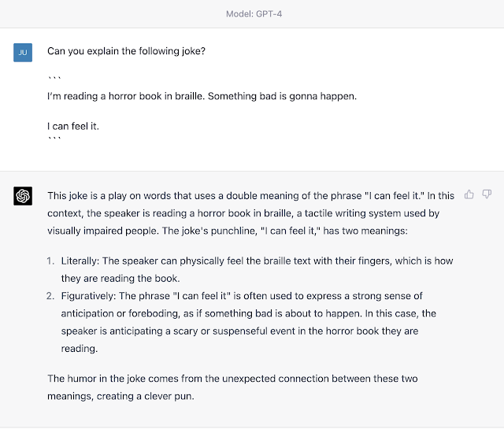The height and width of the screenshot is (429, 504).
Task: Click the JU user avatar
Action: click(23, 52)
